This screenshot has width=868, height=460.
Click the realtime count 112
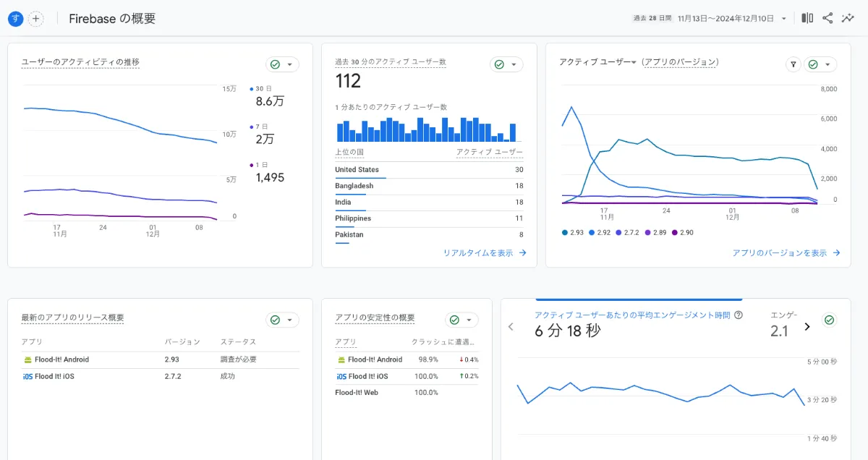click(x=348, y=81)
